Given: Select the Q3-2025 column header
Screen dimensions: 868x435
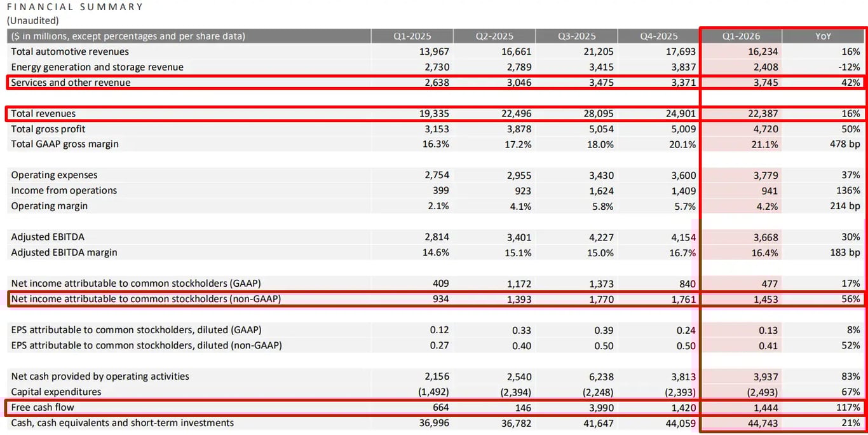Looking at the screenshot, I should tap(576, 36).
